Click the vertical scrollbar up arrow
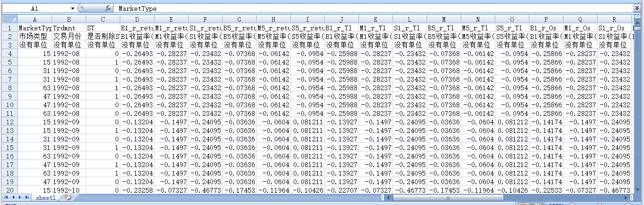Image resolution: width=644 pixels, height=205 pixels. [637, 22]
